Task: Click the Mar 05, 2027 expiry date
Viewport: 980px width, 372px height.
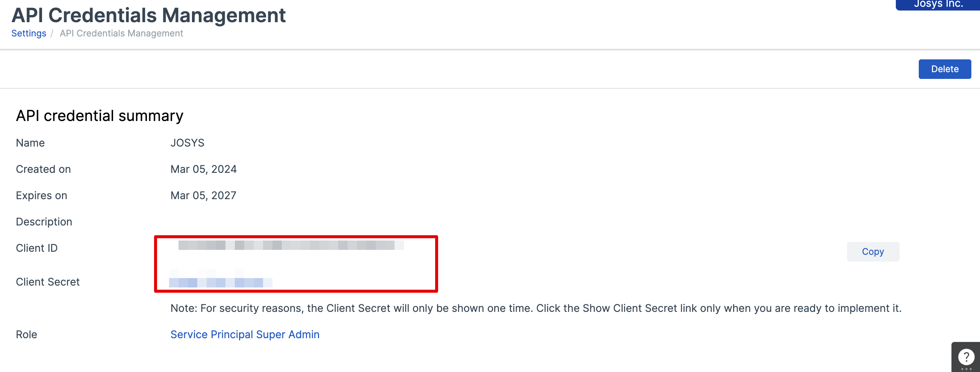Action: click(203, 195)
